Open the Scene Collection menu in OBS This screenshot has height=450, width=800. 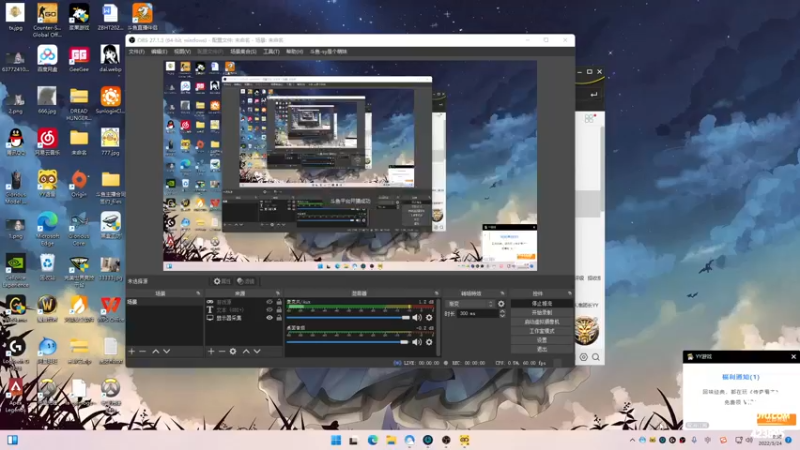click(x=243, y=52)
